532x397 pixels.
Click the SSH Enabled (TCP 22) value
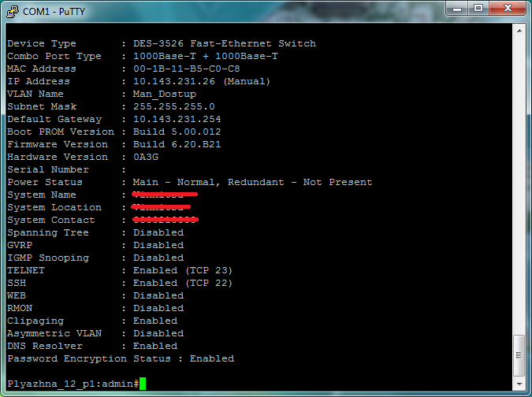click(x=183, y=283)
